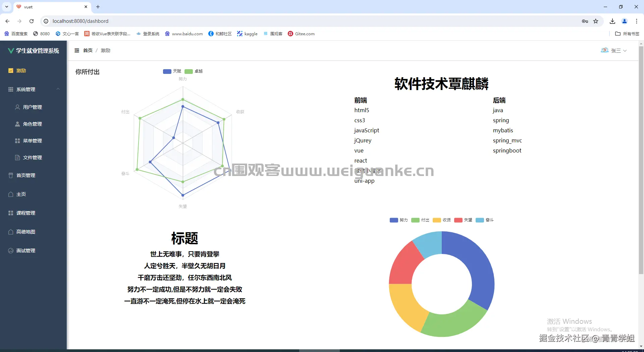
Task: Toggle the 天赋 radar legend swatch
Action: click(x=167, y=71)
